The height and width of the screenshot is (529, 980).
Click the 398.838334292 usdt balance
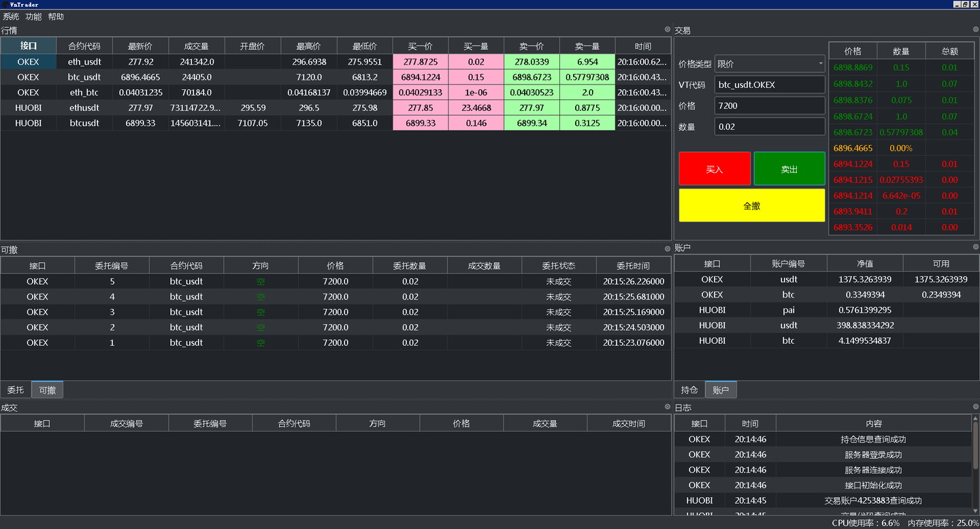point(865,325)
